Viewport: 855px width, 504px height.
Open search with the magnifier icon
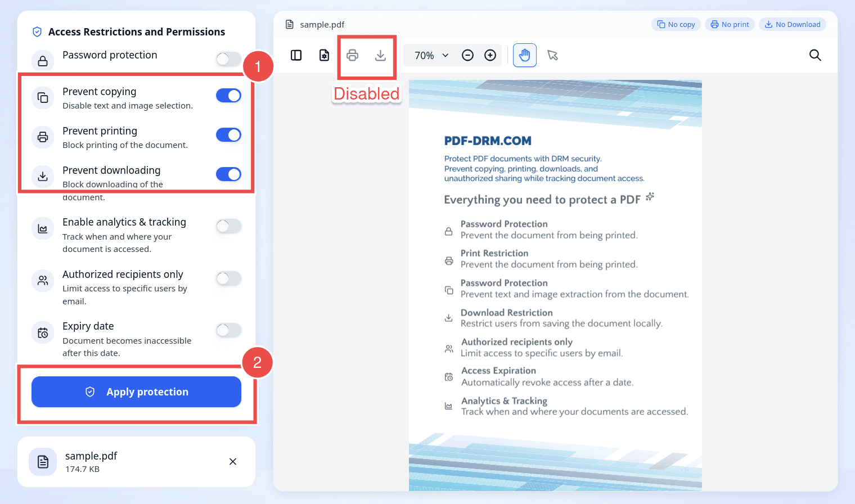pyautogui.click(x=815, y=55)
